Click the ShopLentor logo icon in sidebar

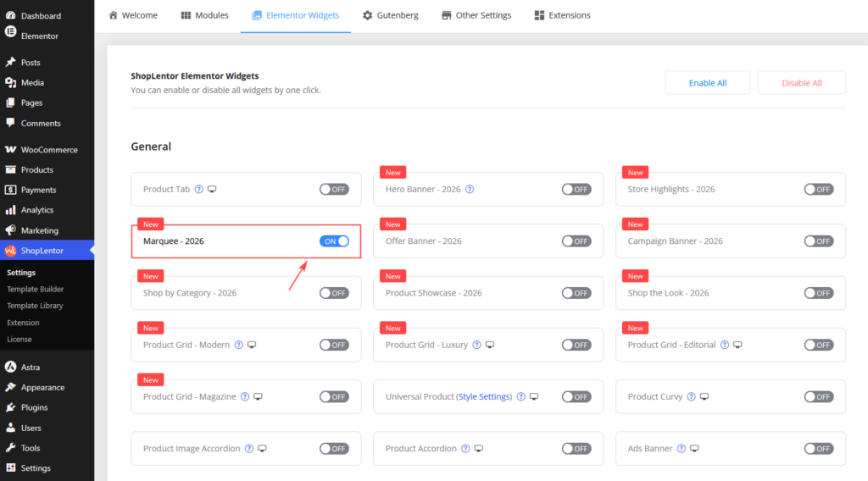[10, 251]
